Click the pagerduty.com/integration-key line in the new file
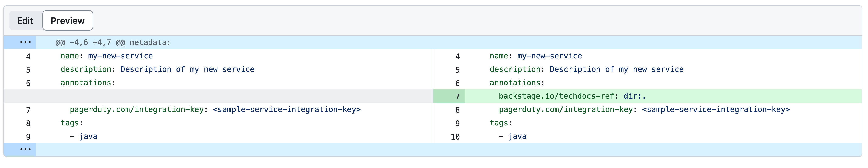Image resolution: width=868 pixels, height=168 pixels. pyautogui.click(x=644, y=110)
